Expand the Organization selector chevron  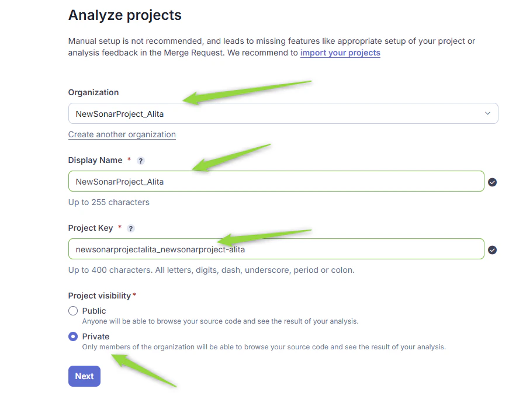tap(488, 113)
